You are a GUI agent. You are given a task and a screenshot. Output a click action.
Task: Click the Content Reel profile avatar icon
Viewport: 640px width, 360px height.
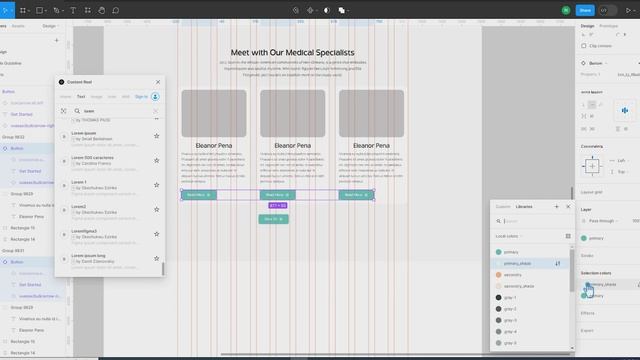[155, 97]
